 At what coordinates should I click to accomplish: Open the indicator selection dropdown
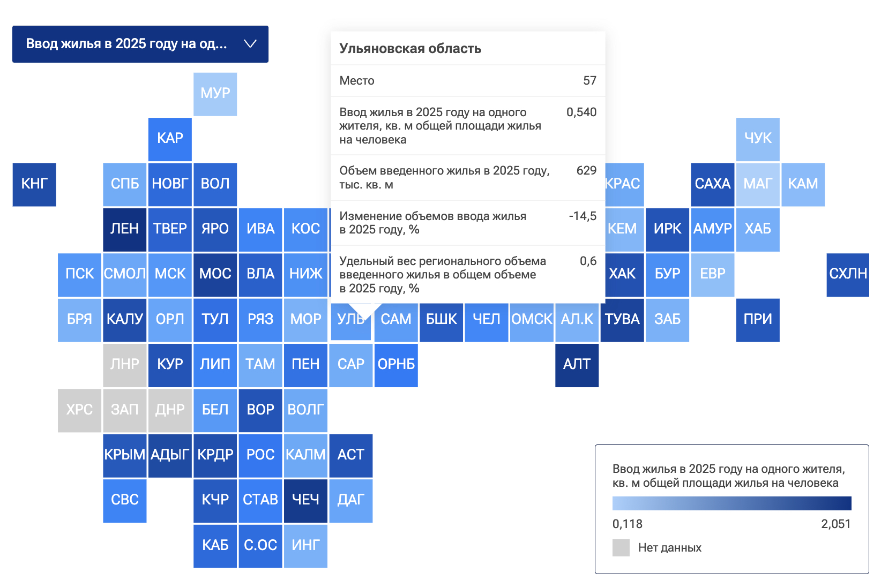coord(140,44)
